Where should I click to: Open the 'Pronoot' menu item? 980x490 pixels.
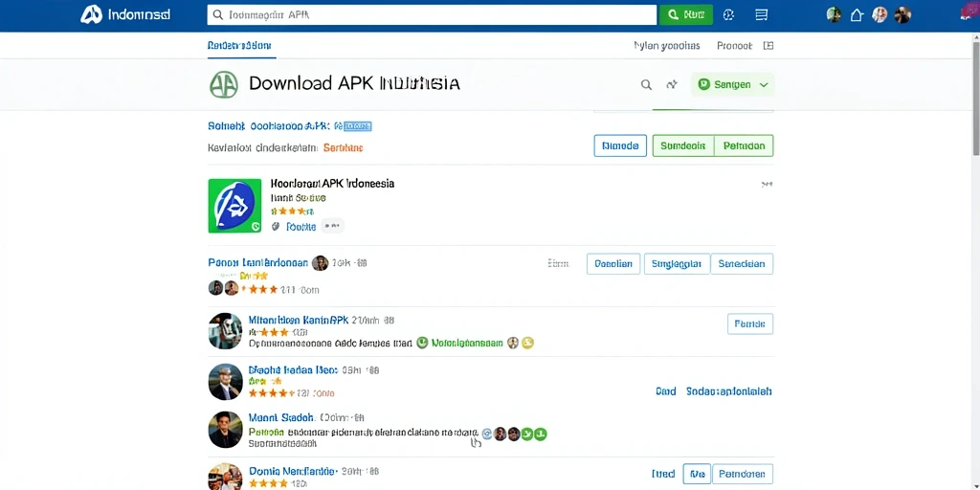(734, 46)
